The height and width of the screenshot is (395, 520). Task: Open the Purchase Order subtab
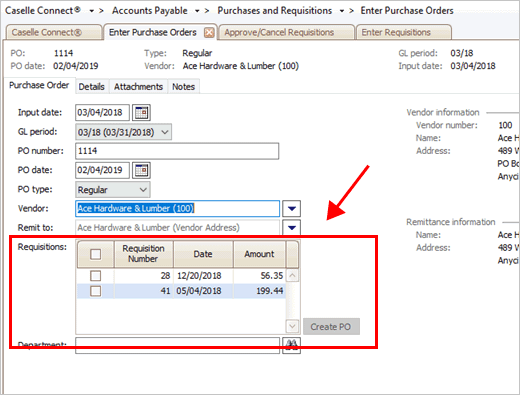pos(39,85)
